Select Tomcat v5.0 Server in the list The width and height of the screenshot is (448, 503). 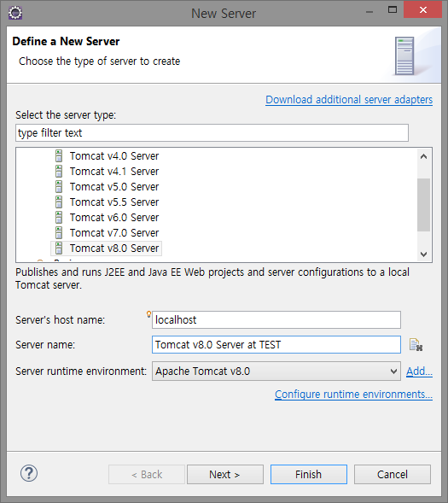(114, 187)
